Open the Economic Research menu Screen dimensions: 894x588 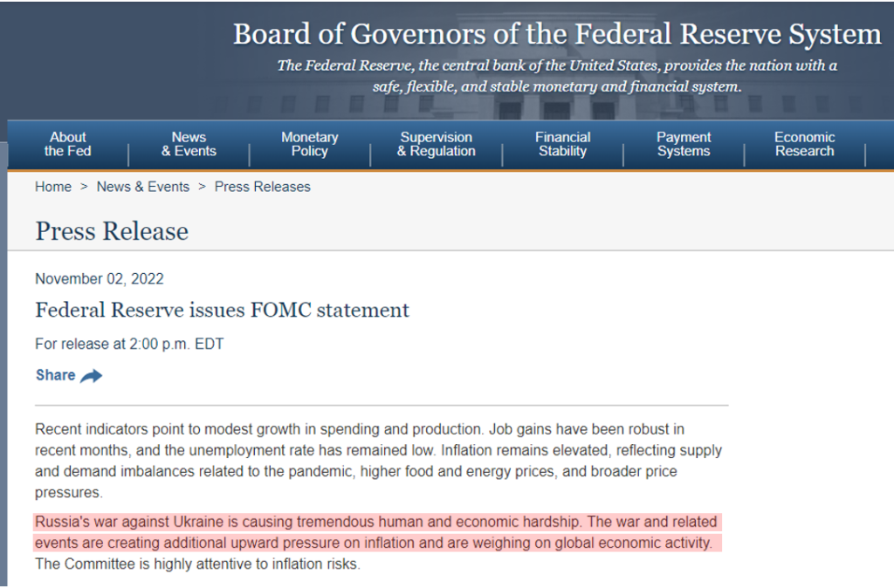(804, 144)
